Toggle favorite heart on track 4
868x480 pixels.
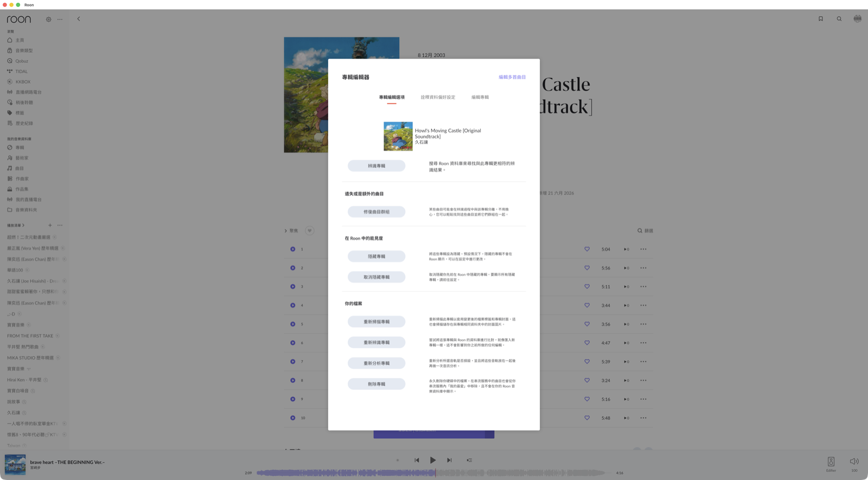click(587, 305)
